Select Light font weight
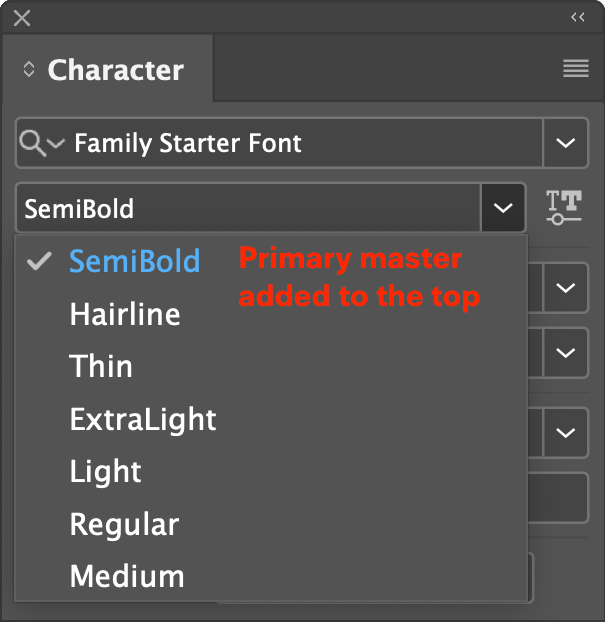Image resolution: width=605 pixels, height=622 pixels. [105, 471]
